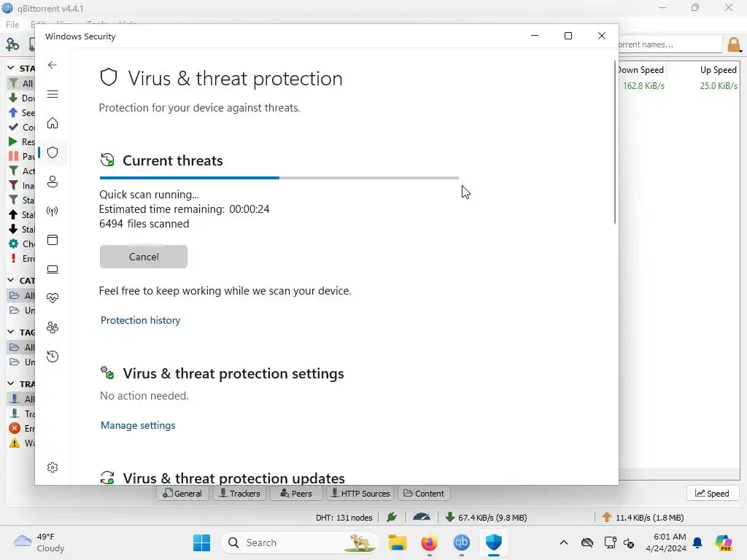747x560 pixels.
Task: Click the torrent names filter field
Action: point(670,44)
